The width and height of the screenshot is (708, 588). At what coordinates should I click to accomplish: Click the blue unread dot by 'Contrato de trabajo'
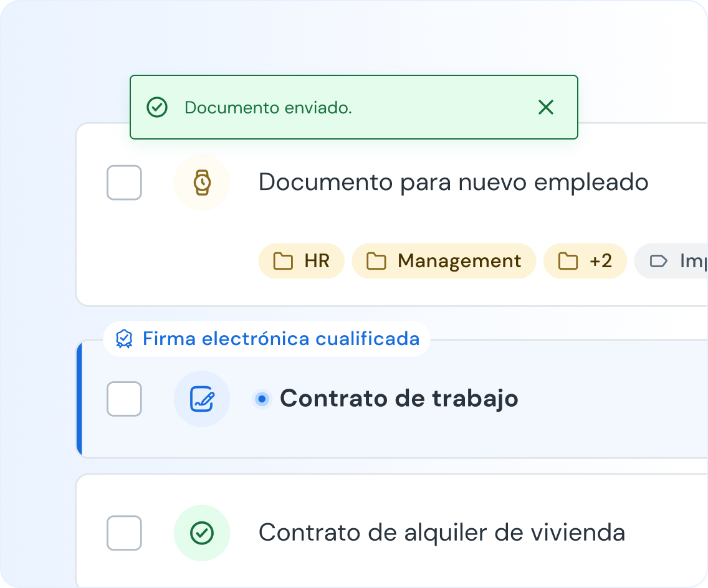pos(262,399)
